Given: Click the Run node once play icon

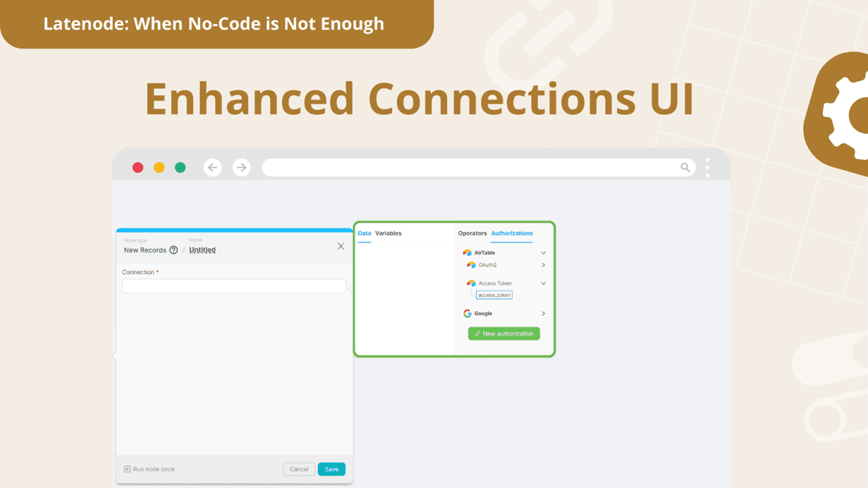Looking at the screenshot, I should click(127, 469).
